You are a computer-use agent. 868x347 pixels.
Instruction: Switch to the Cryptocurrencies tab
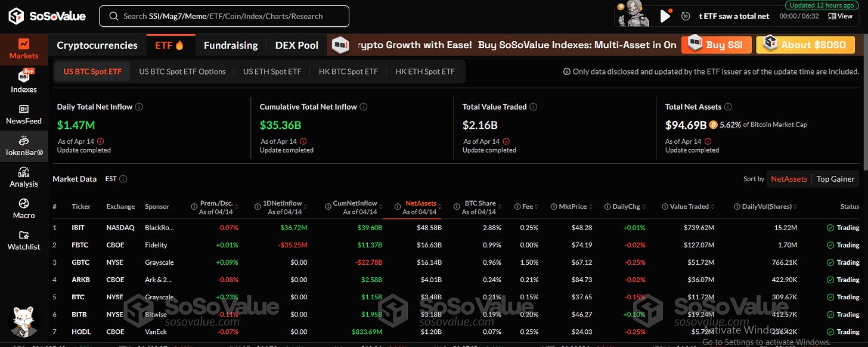coord(97,45)
